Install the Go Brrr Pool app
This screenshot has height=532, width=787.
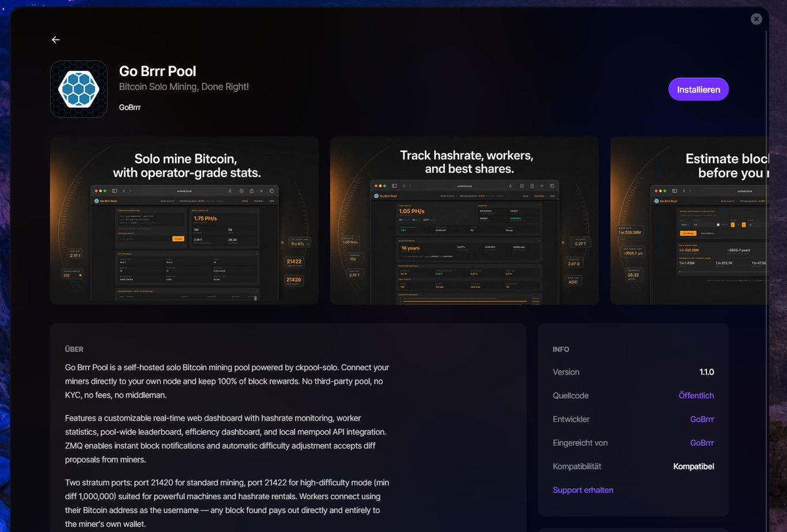point(698,90)
